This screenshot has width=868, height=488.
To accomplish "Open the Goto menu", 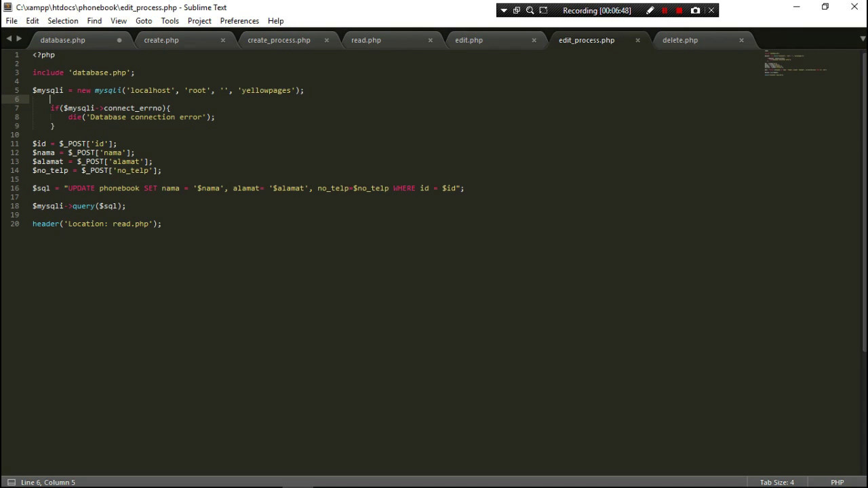I will tap(144, 21).
